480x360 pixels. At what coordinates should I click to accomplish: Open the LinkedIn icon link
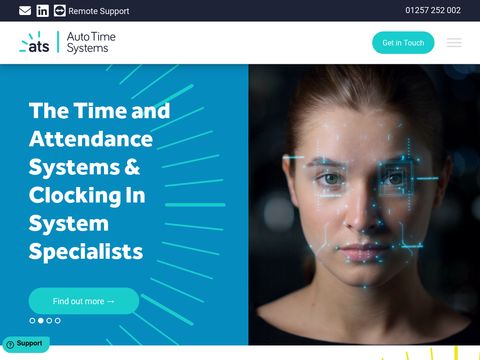pos(42,11)
